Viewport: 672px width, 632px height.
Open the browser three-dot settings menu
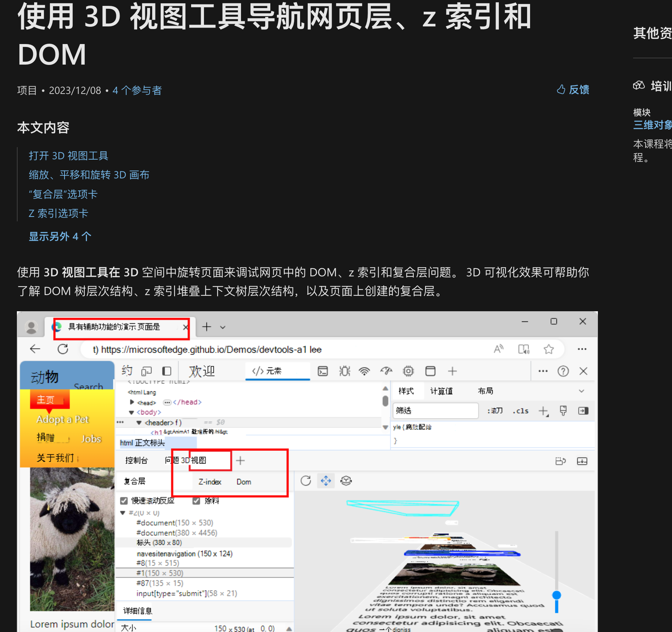tap(582, 349)
